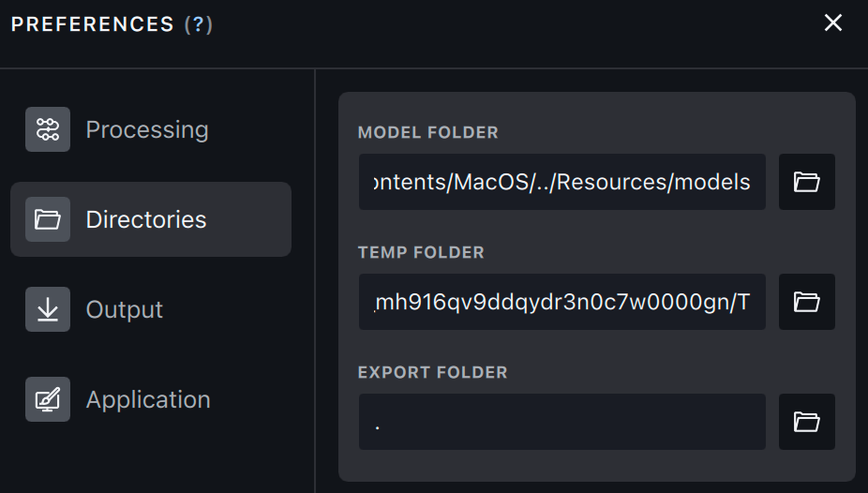Browse for the export folder
This screenshot has height=493, width=868.
tap(806, 422)
